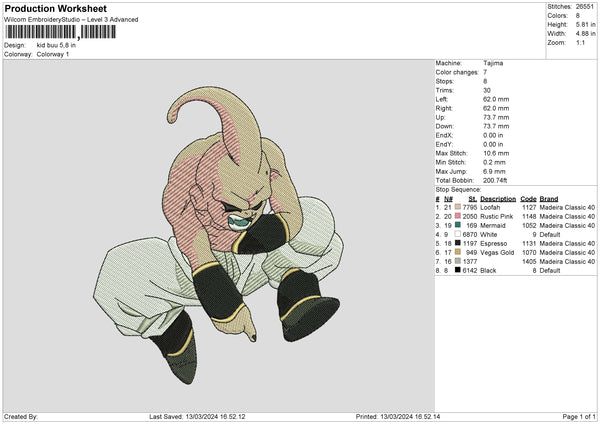
Task: Click the Last Saved timestamp in footer
Action: click(209, 416)
